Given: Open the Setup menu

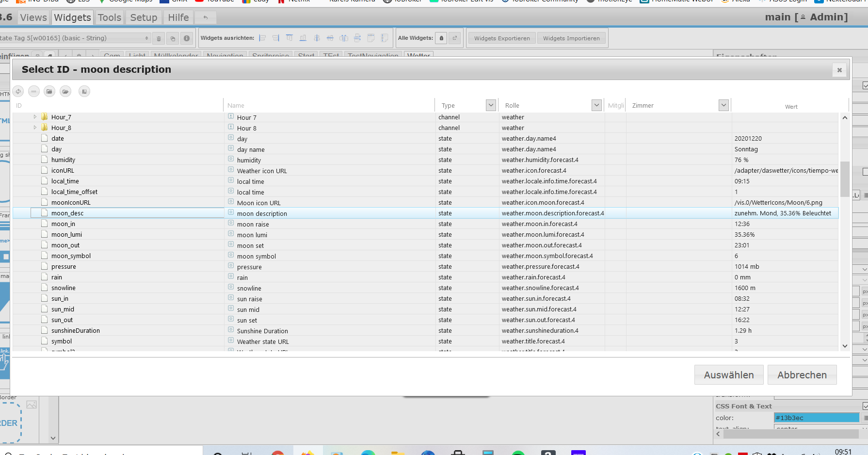Looking at the screenshot, I should 144,17.
